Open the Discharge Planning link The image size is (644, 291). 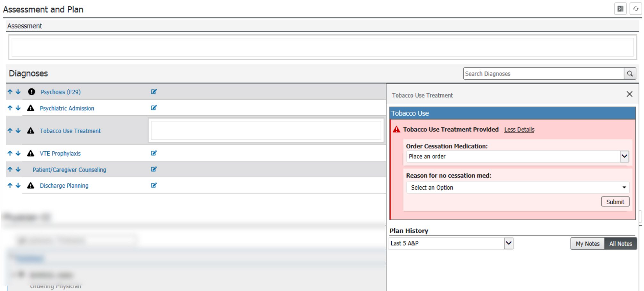64,186
